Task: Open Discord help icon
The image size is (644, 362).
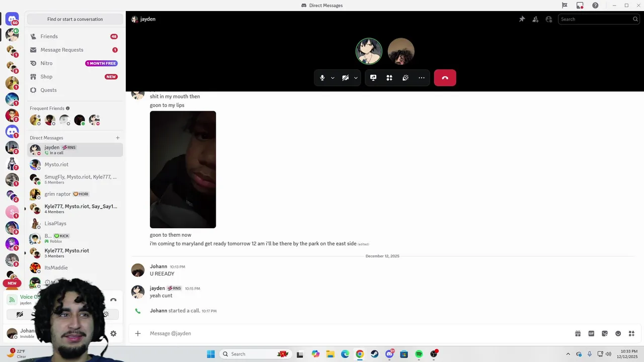Action: click(595, 6)
